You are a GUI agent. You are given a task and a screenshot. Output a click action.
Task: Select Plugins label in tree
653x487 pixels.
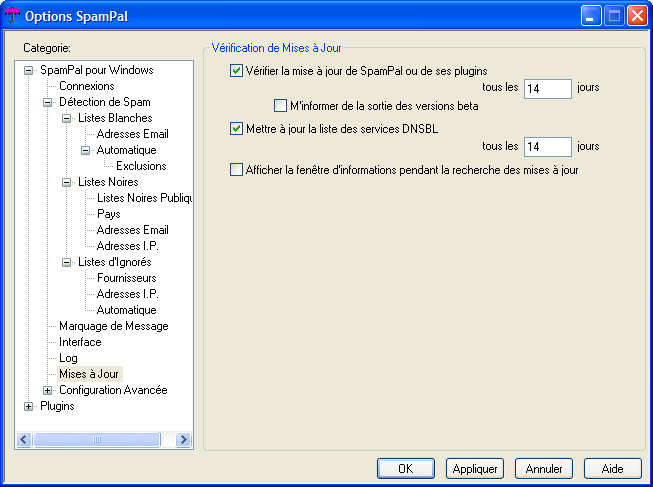(57, 406)
